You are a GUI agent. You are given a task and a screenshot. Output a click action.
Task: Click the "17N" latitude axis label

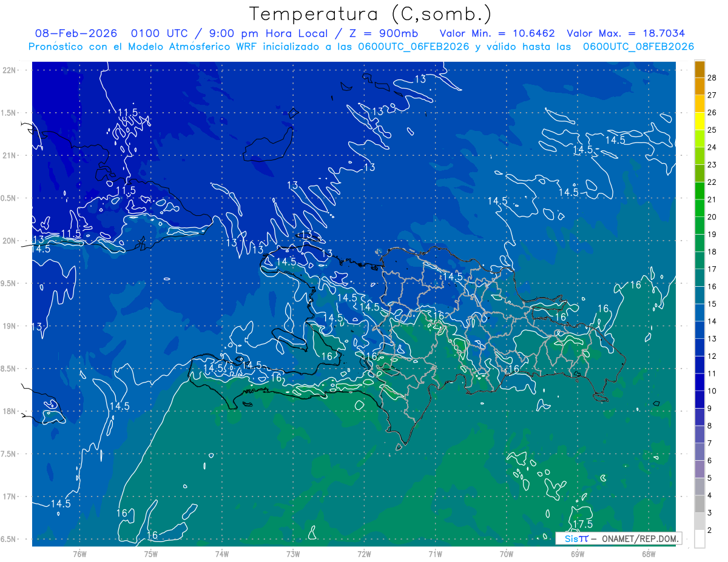pyautogui.click(x=10, y=497)
